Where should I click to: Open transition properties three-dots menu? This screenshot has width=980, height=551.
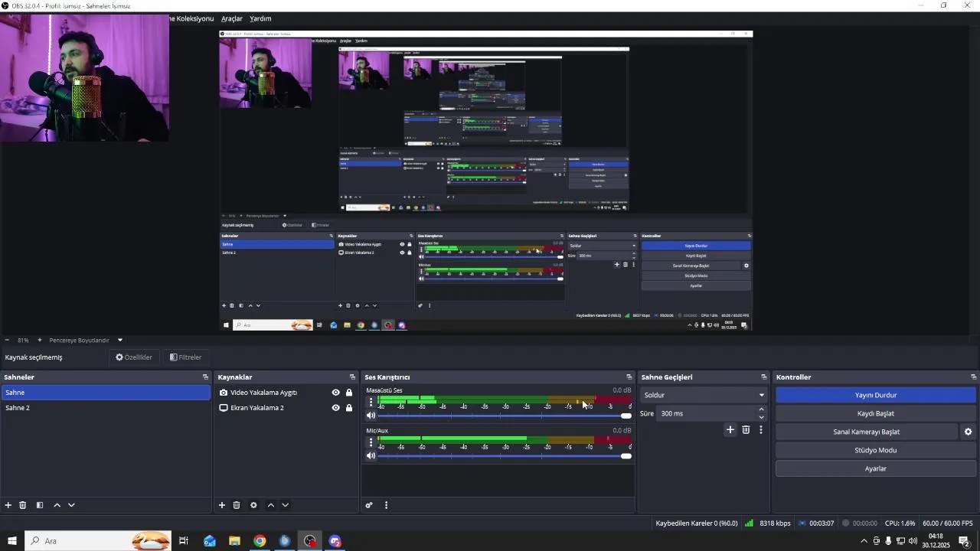tap(760, 430)
